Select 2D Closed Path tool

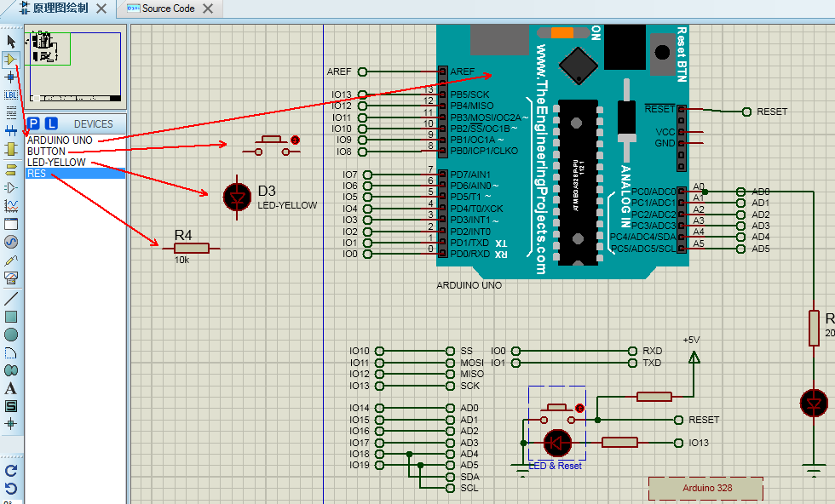(x=10, y=370)
